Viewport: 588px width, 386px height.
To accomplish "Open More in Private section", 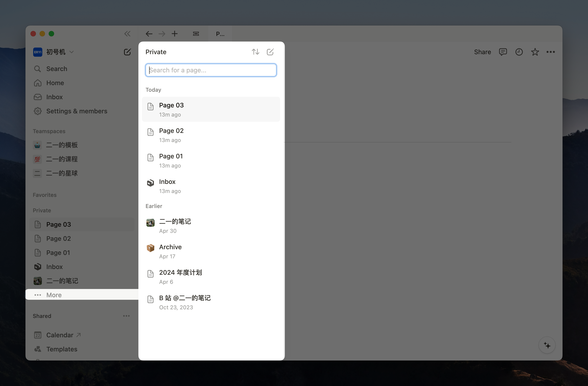I will 54,295.
